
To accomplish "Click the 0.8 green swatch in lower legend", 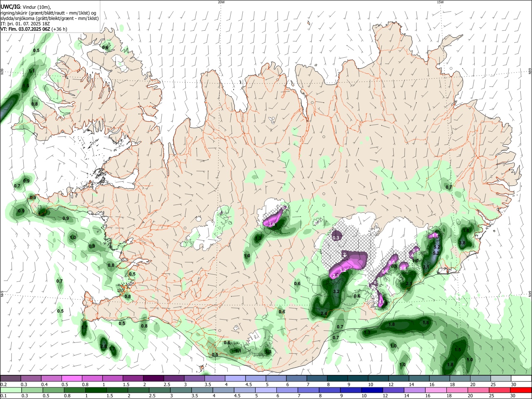I will 74,390.
